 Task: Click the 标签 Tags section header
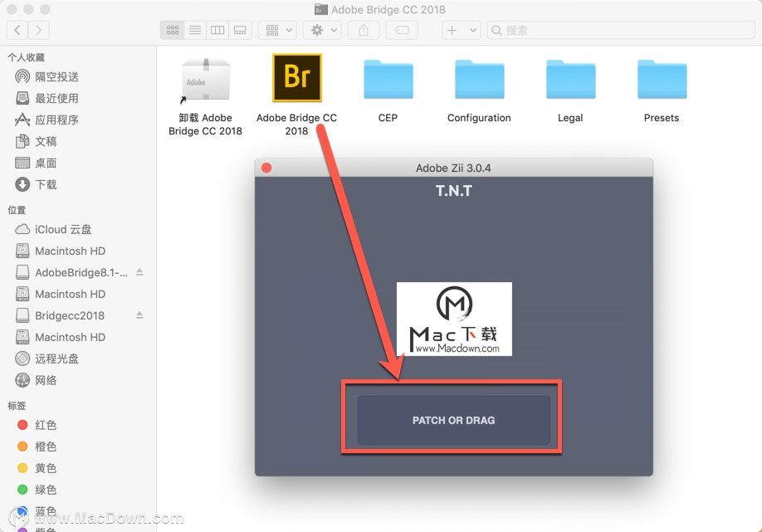[17, 406]
